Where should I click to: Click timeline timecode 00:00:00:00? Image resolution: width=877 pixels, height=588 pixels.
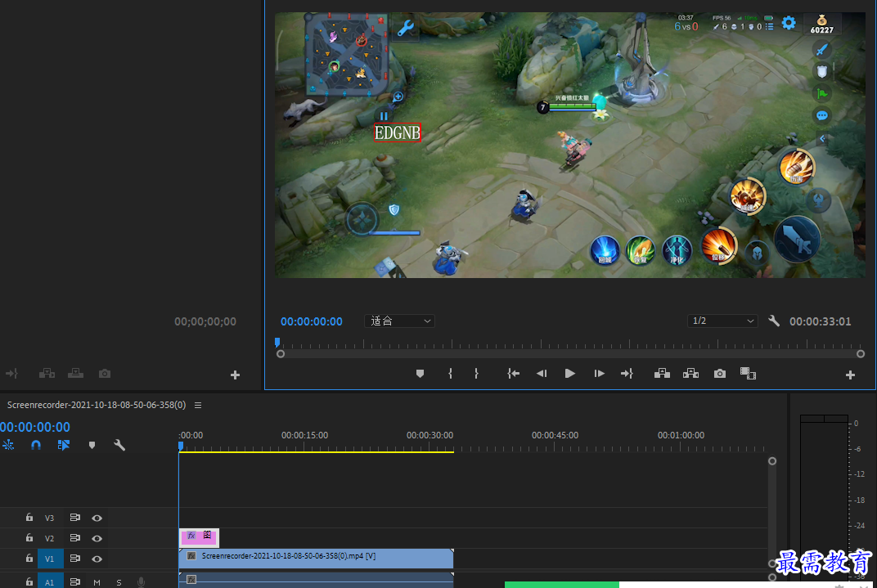tap(35, 427)
